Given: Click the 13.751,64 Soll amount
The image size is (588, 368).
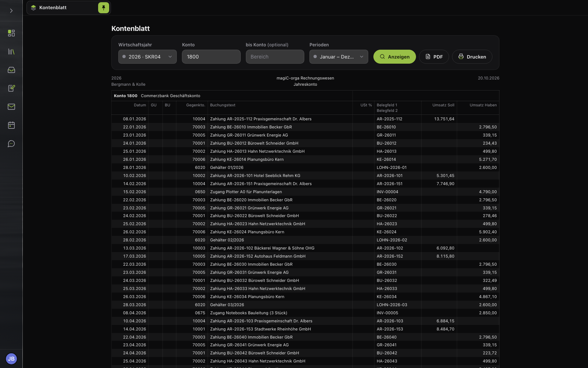Looking at the screenshot, I should click(444, 119).
